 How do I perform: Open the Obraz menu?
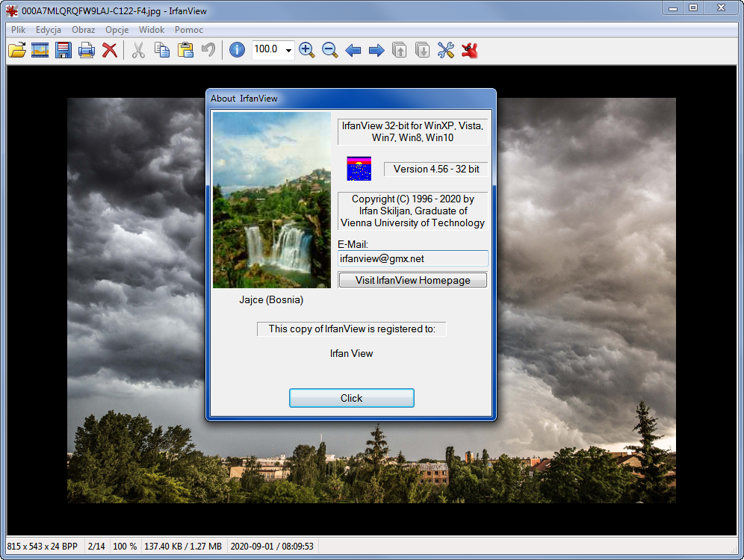pos(84,29)
